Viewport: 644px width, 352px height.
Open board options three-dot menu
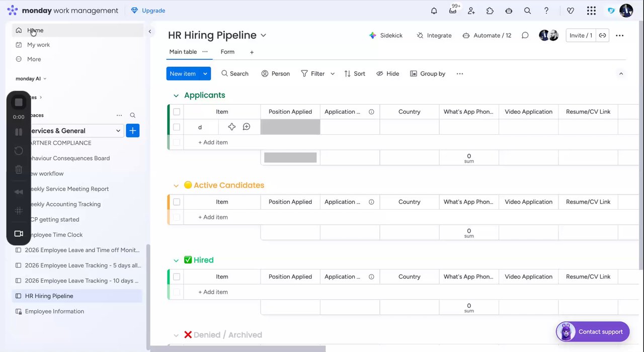[619, 35]
